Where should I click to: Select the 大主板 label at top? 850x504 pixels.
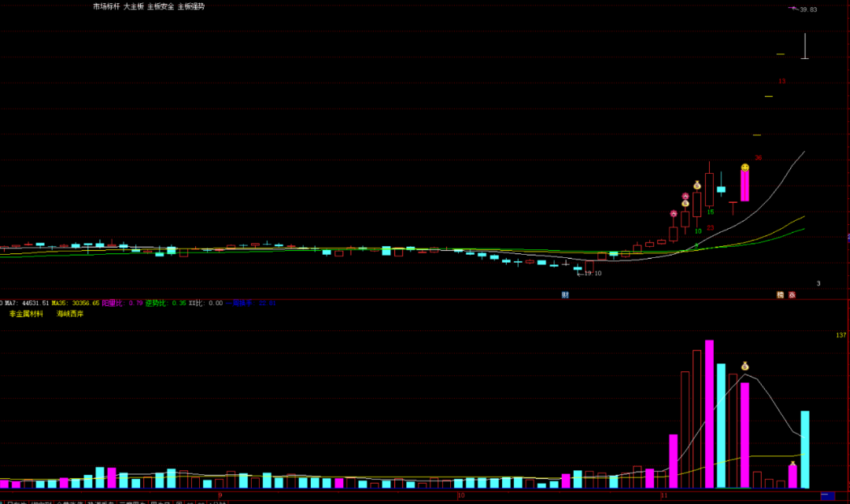click(133, 6)
